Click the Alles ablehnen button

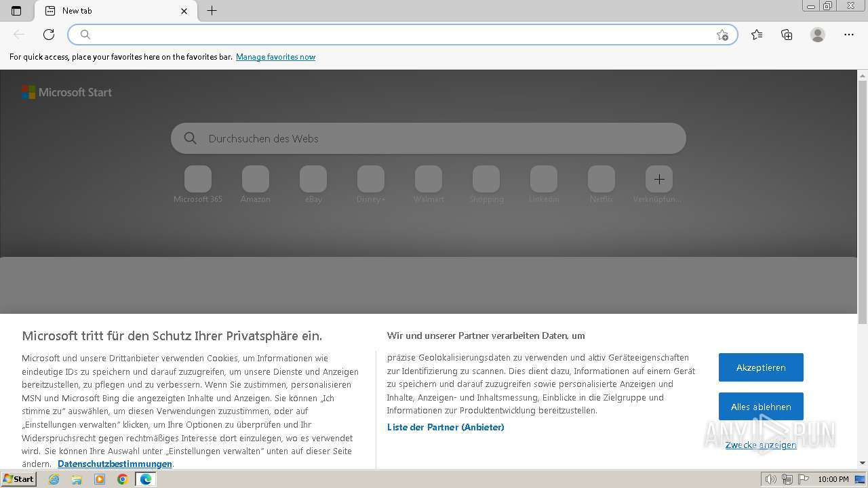pos(761,407)
